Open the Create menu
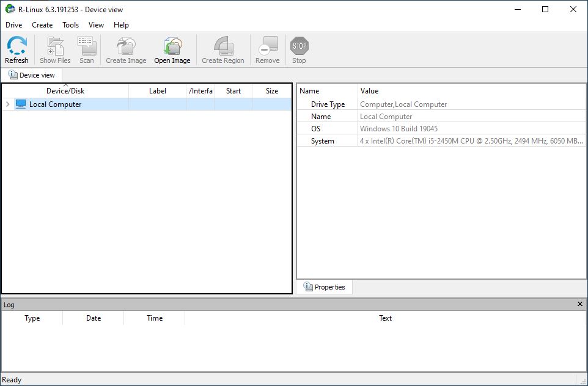The width and height of the screenshot is (588, 386). [x=42, y=24]
